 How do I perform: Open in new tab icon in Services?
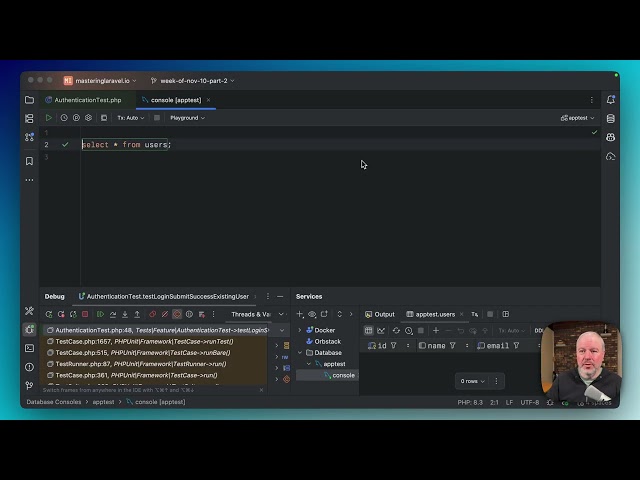coord(324,314)
